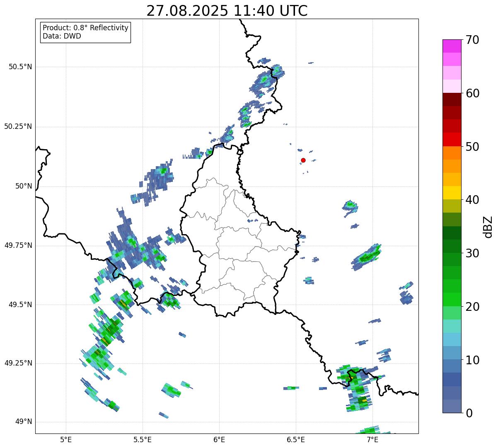Image resolution: width=498 pixels, height=448 pixels.
Task: Click the "Product: 0.8° Reflectivity" text
Action: (x=86, y=28)
